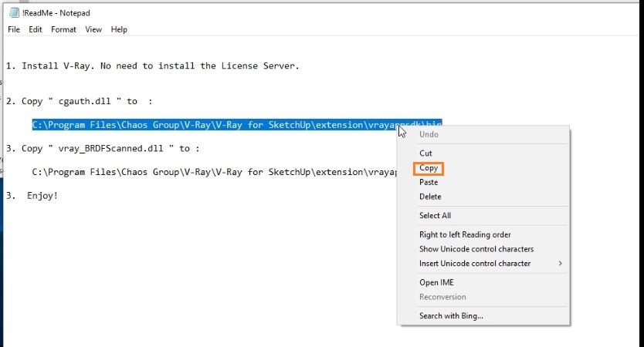Open the Help menu

coord(119,29)
